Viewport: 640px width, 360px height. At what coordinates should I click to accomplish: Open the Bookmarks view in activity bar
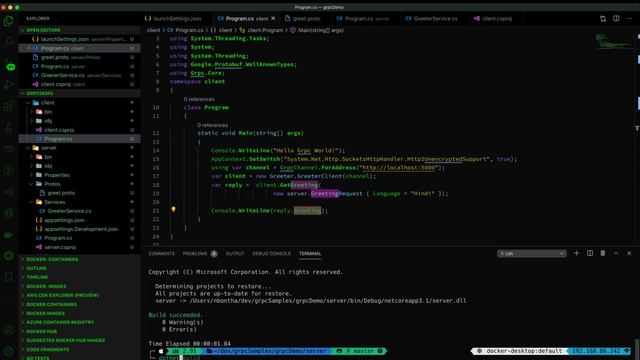pos(9,277)
